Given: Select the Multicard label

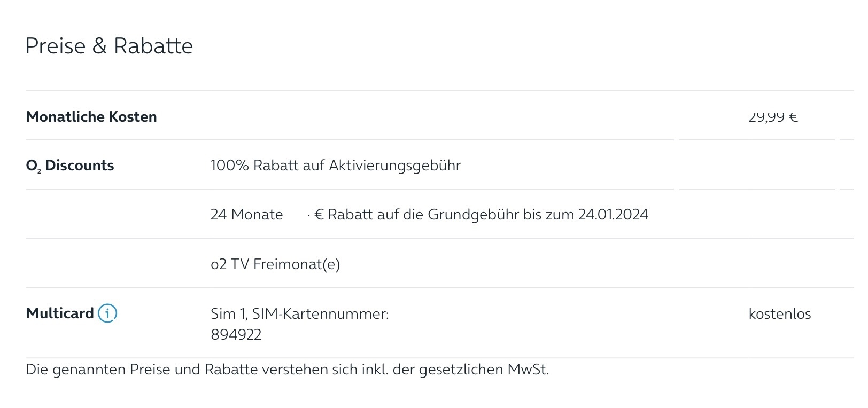Looking at the screenshot, I should (60, 313).
